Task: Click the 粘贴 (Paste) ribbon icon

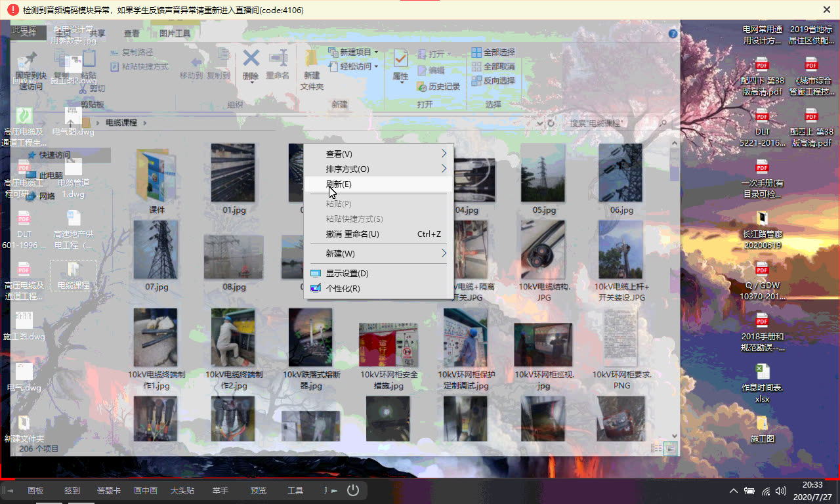Action: 88,59
